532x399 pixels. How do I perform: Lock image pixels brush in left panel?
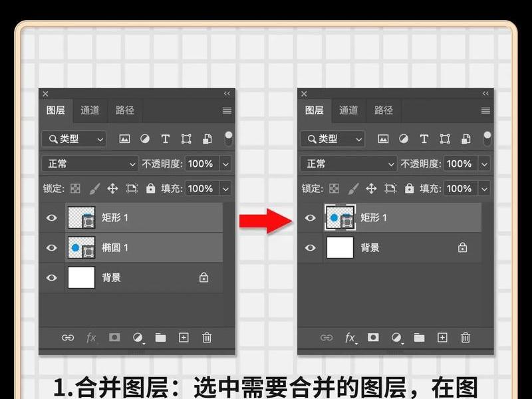[x=94, y=188]
